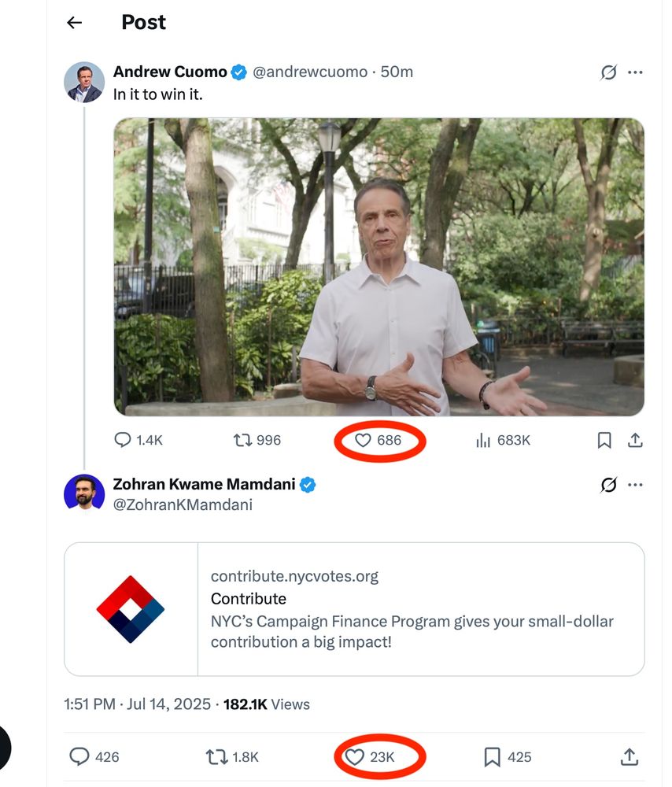Open the contribute.nycvotes.org link card
This screenshot has width=672, height=787.
click(x=354, y=609)
